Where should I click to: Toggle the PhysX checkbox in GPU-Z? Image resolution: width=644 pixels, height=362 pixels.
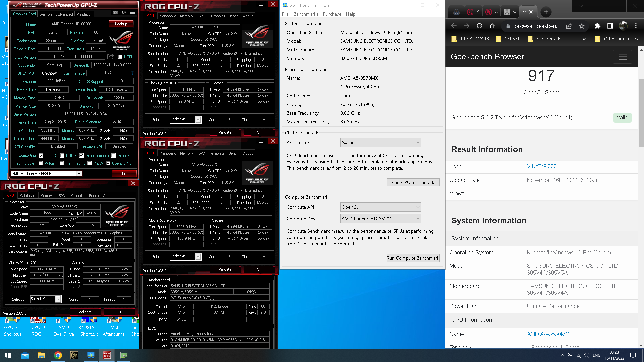[90, 163]
